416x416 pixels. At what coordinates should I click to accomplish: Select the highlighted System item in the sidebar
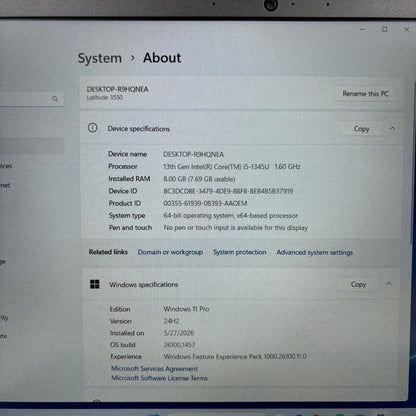click(x=32, y=146)
